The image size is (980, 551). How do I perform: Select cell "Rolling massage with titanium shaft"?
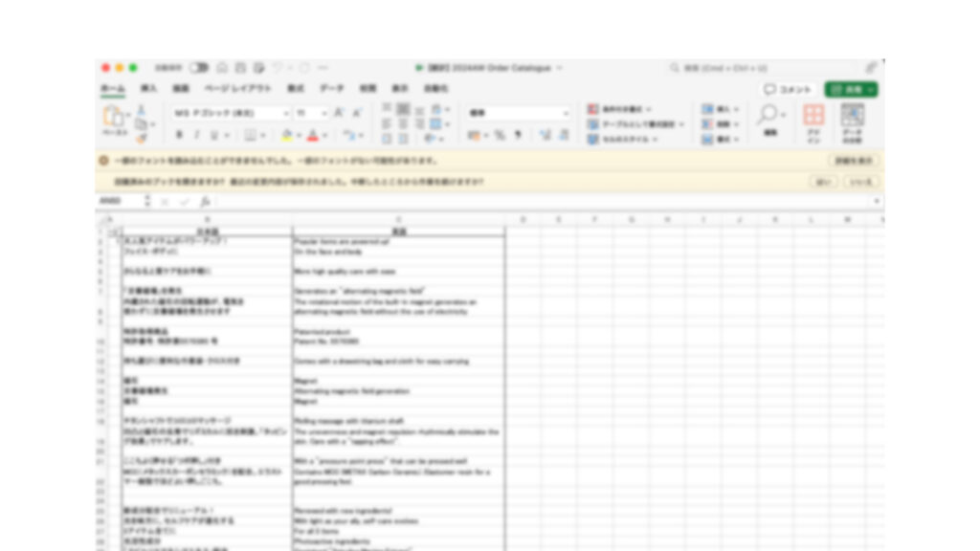point(399,421)
